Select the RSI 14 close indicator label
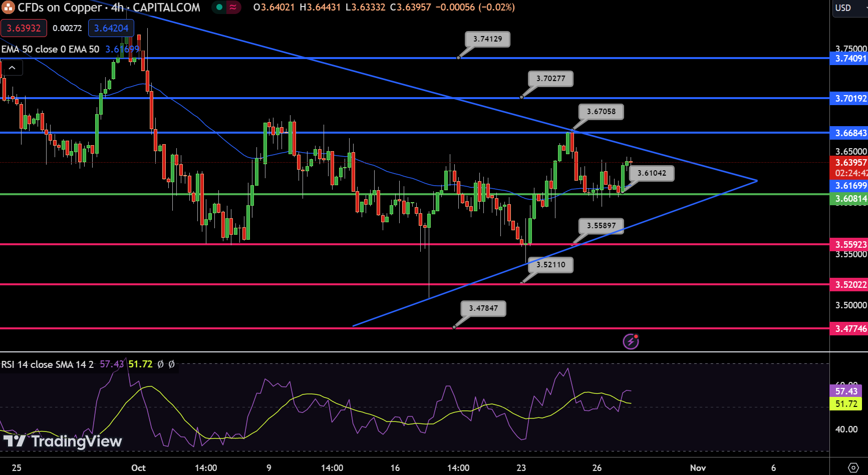Screen dimensions: 868x475 pos(47,364)
